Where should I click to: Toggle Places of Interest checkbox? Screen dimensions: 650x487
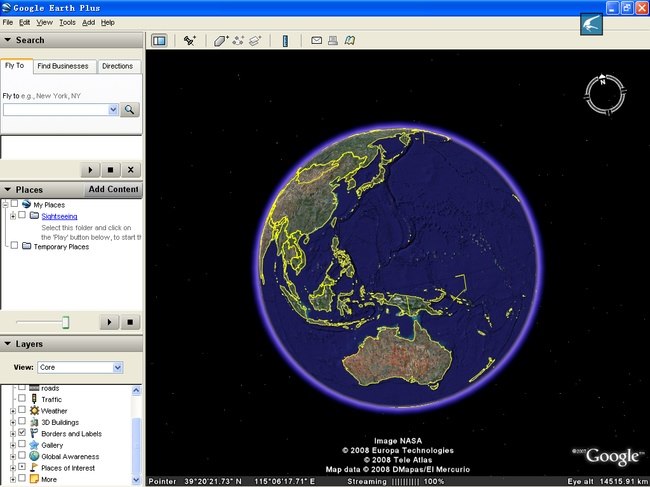click(22, 467)
